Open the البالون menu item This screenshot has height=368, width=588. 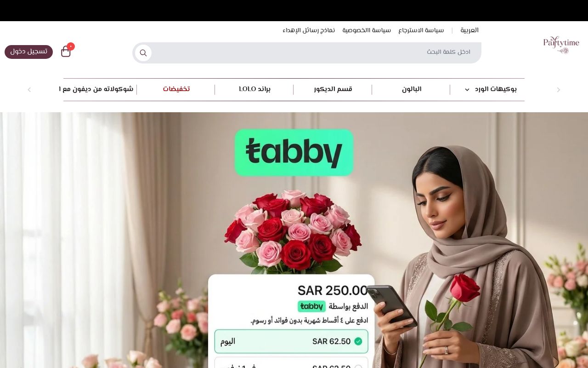pos(412,89)
